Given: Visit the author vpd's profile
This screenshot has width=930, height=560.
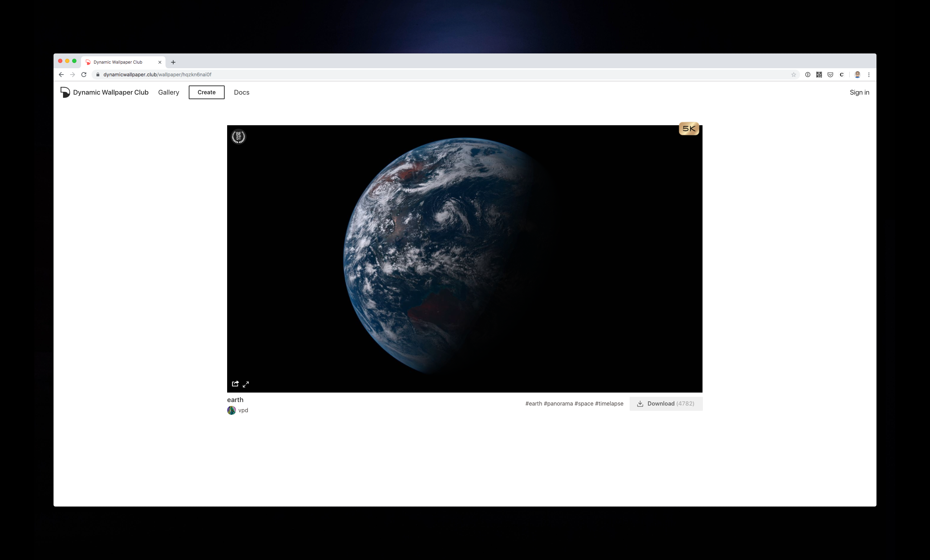Looking at the screenshot, I should pyautogui.click(x=243, y=410).
